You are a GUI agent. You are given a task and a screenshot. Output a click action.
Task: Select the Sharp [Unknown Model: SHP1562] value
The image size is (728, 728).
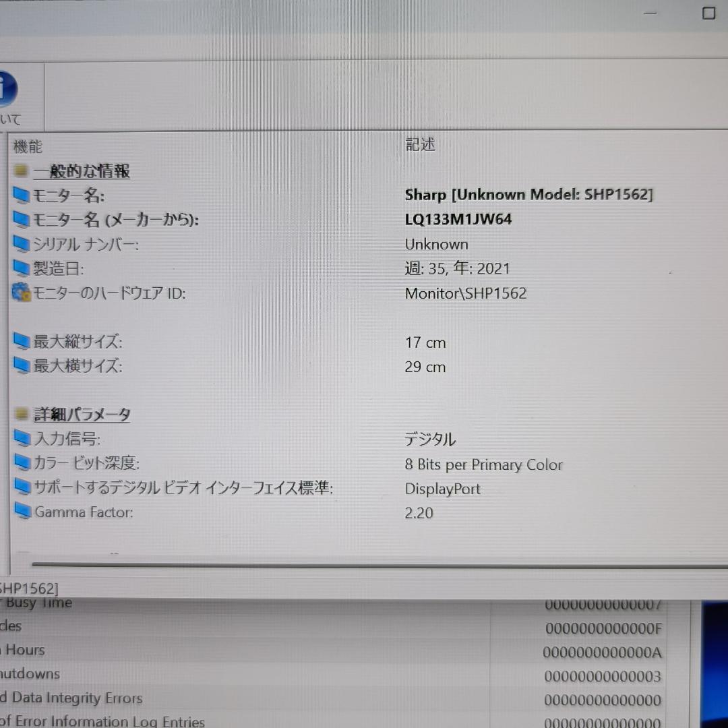click(x=528, y=195)
